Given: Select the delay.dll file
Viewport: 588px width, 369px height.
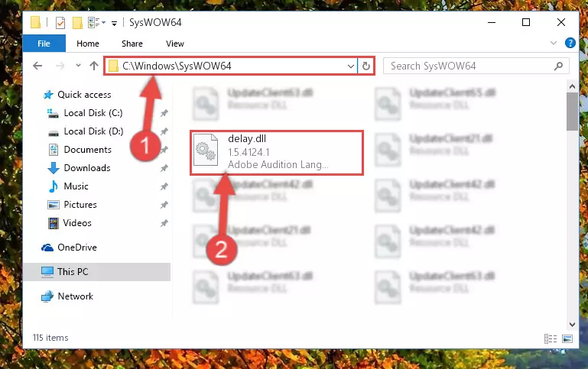Looking at the screenshot, I should [x=277, y=153].
